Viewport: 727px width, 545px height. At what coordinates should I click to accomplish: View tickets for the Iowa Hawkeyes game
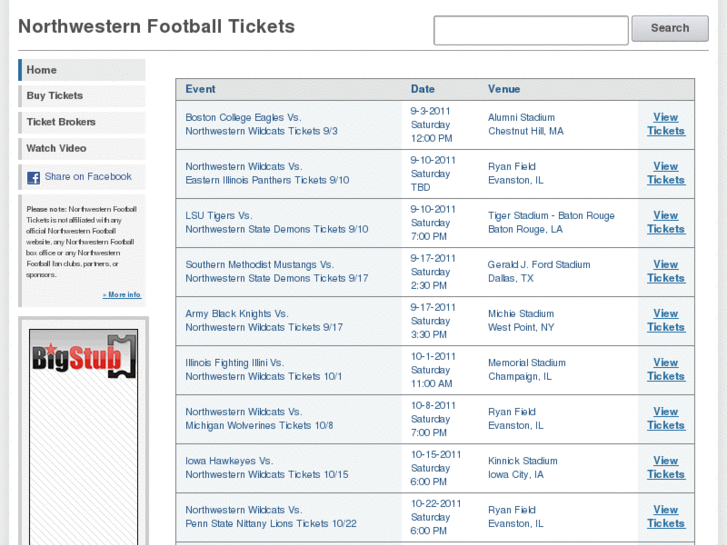click(x=665, y=467)
